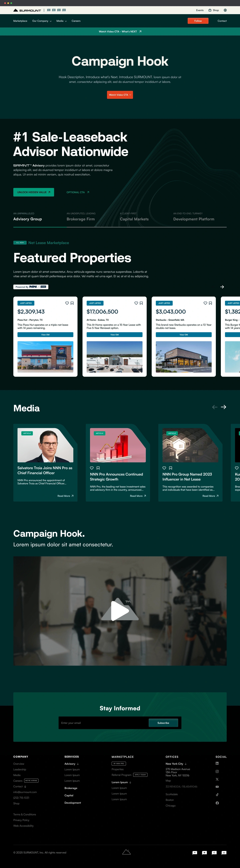Image resolution: width=240 pixels, height=868 pixels.
Task: Open the Starbucks property photo thumbnail
Action: [184, 357]
